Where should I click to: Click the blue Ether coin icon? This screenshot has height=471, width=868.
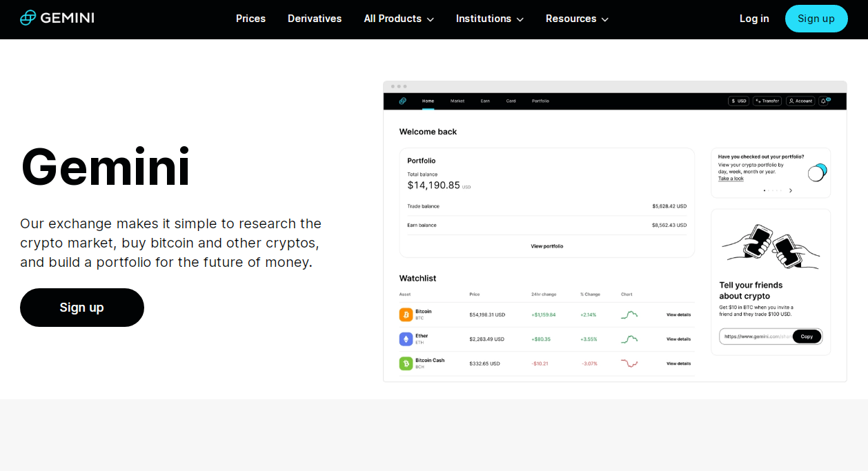406,339
